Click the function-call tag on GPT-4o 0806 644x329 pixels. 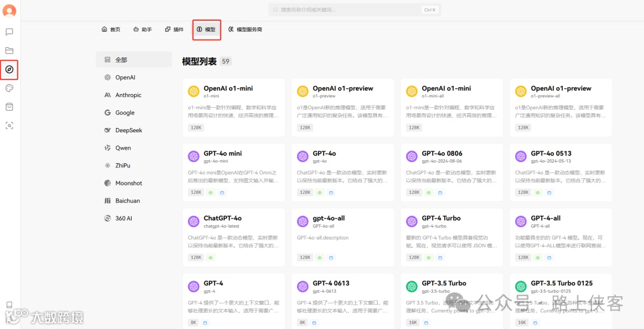pyautogui.click(x=440, y=193)
